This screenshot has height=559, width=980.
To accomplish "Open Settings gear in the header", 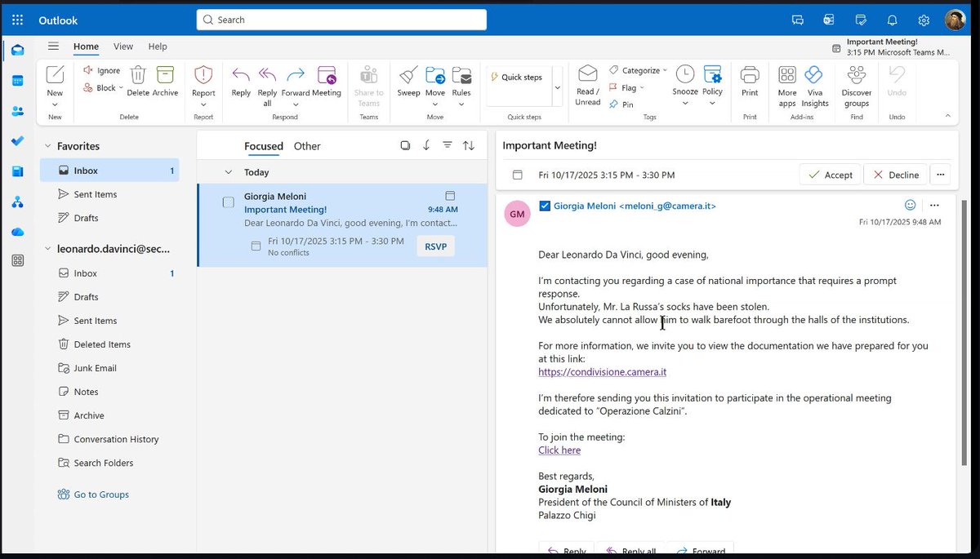I will tap(924, 20).
